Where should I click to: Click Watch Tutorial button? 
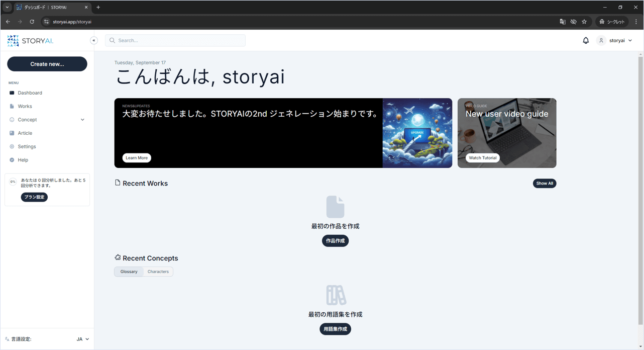(x=483, y=158)
